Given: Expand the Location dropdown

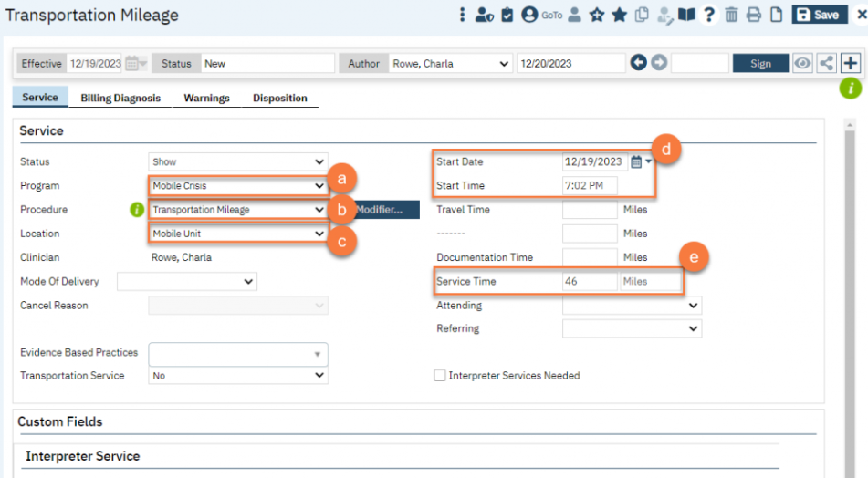Looking at the screenshot, I should point(237,234).
